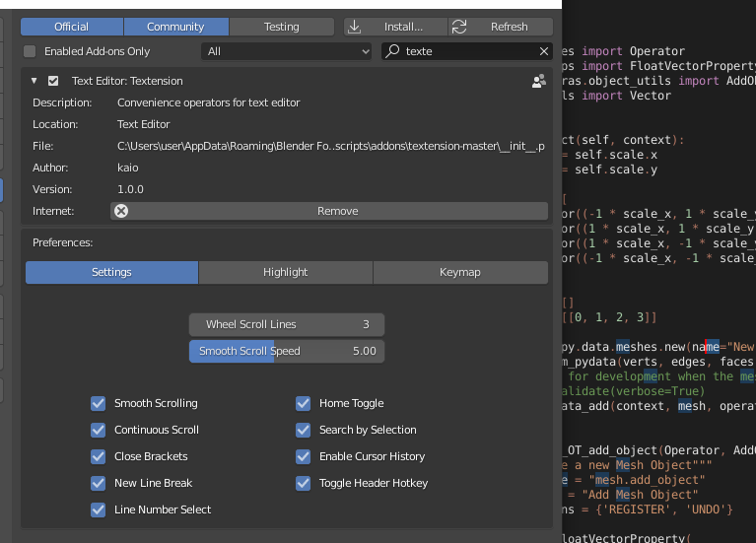Click the add-on file path text

331,146
